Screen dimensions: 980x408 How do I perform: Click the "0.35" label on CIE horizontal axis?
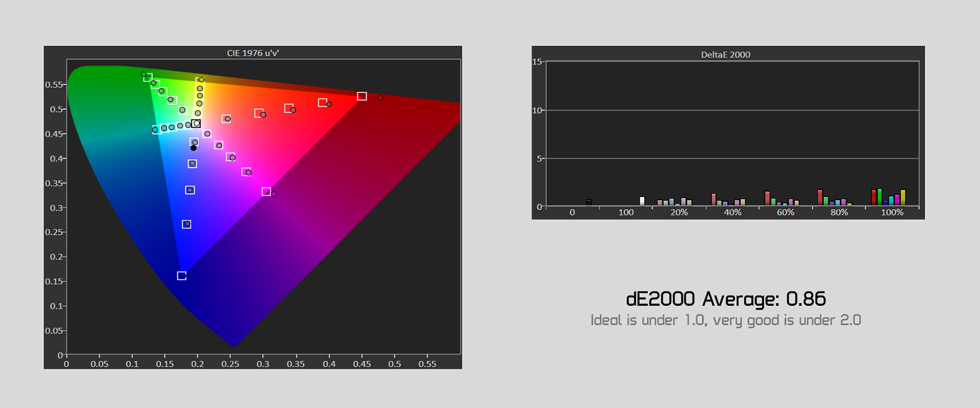pyautogui.click(x=296, y=364)
